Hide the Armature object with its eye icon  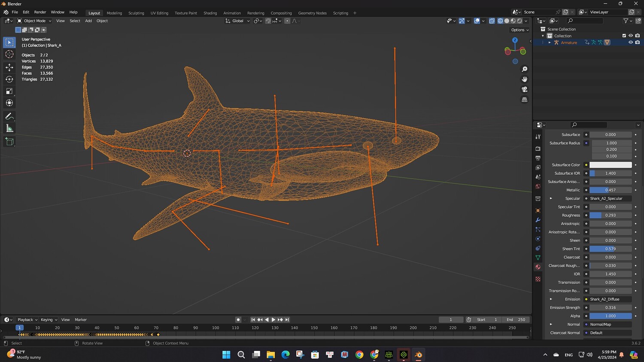click(x=631, y=43)
